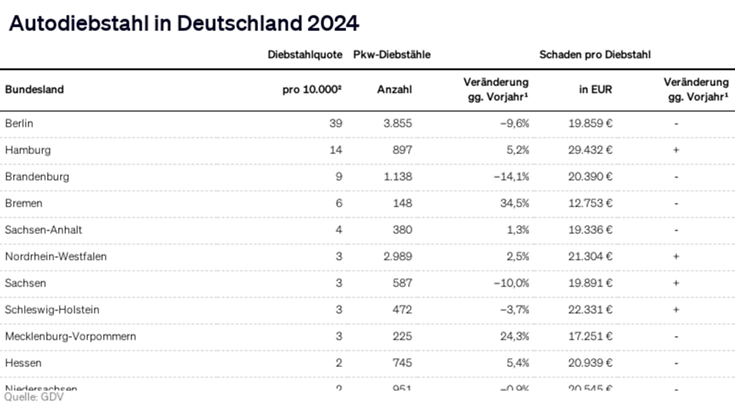The image size is (735, 413).
Task: Select the Sachsen-Anhalt row label
Action: [x=41, y=230]
